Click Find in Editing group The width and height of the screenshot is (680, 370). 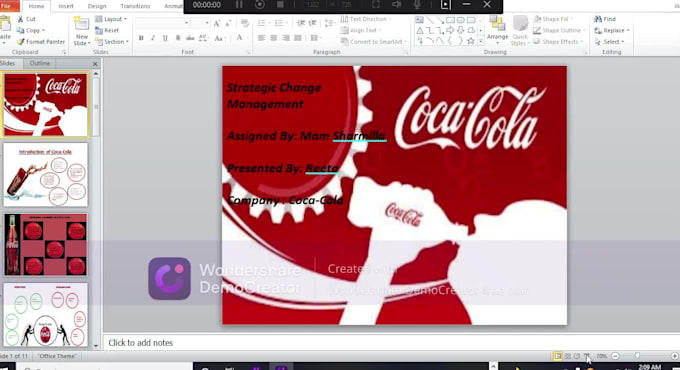pos(605,19)
